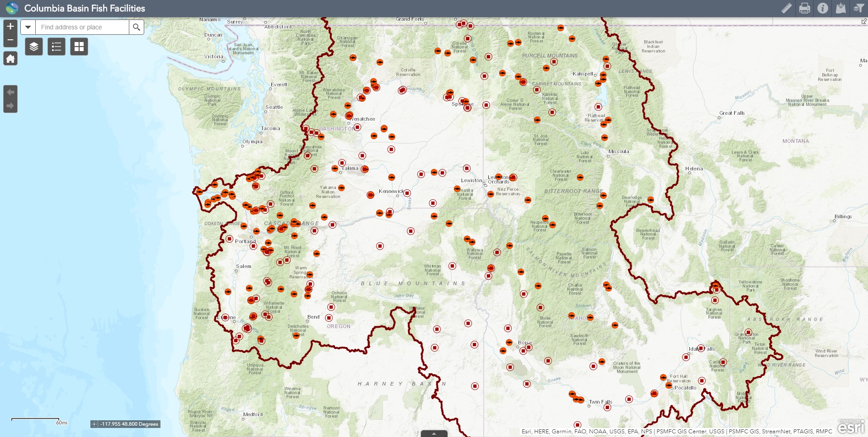Click the Craters of the Moon label
The height and width of the screenshot is (437, 868).
pos(627,367)
